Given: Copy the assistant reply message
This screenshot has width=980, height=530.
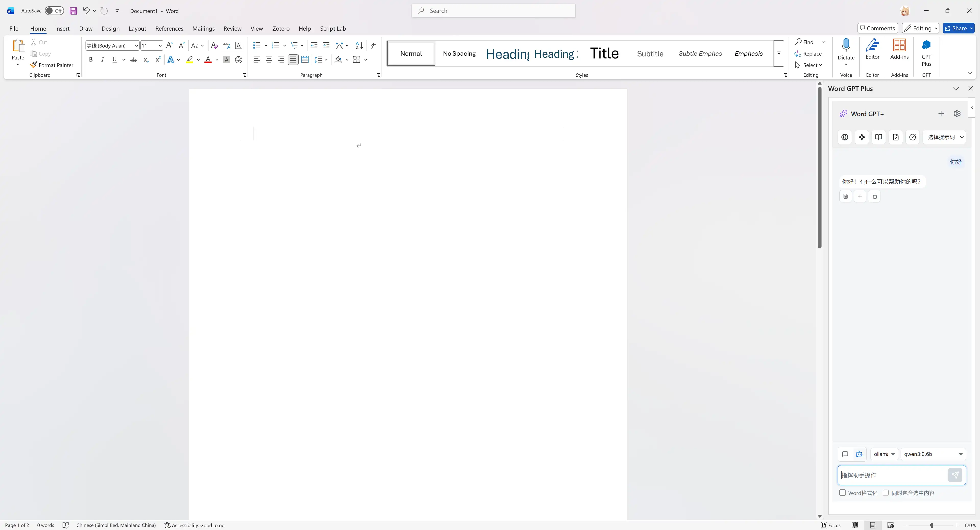Looking at the screenshot, I should 874,196.
